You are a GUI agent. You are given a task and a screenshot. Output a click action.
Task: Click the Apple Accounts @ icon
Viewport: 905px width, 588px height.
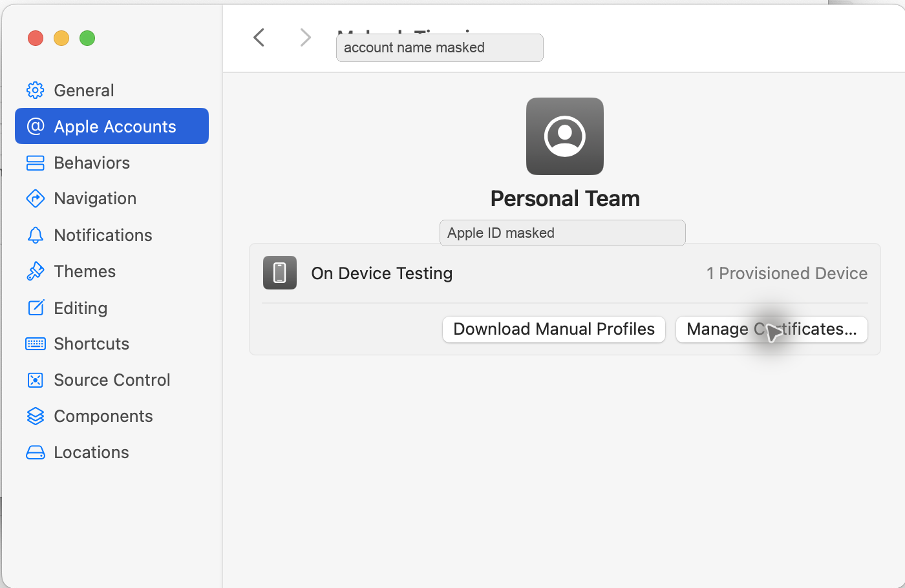point(36,127)
